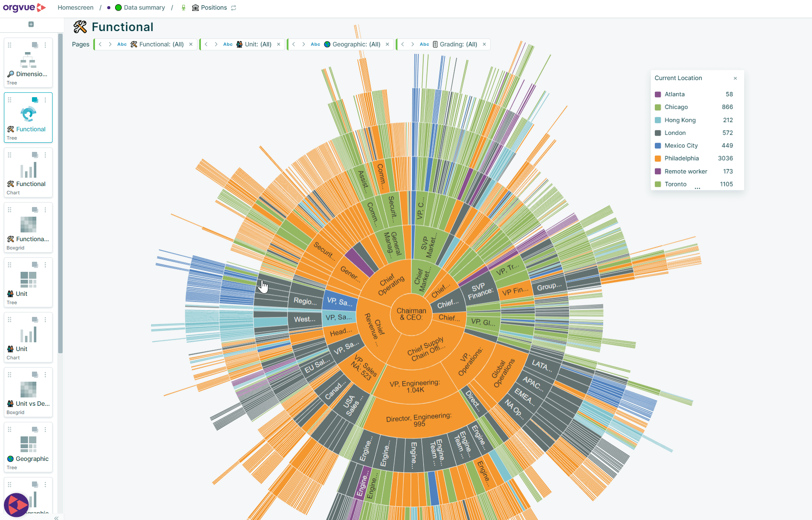Open the kebab menu on the Functional Tree page
This screenshot has height=520, width=812.
point(46,100)
